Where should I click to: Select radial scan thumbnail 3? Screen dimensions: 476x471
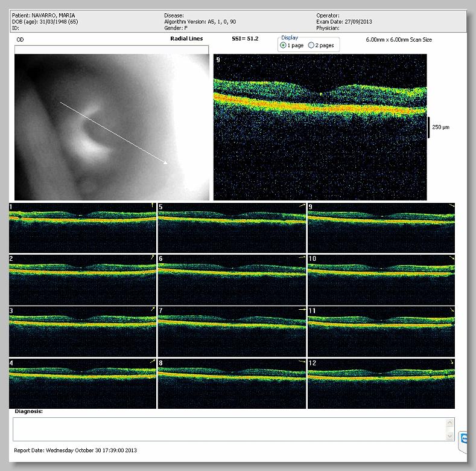click(x=82, y=331)
